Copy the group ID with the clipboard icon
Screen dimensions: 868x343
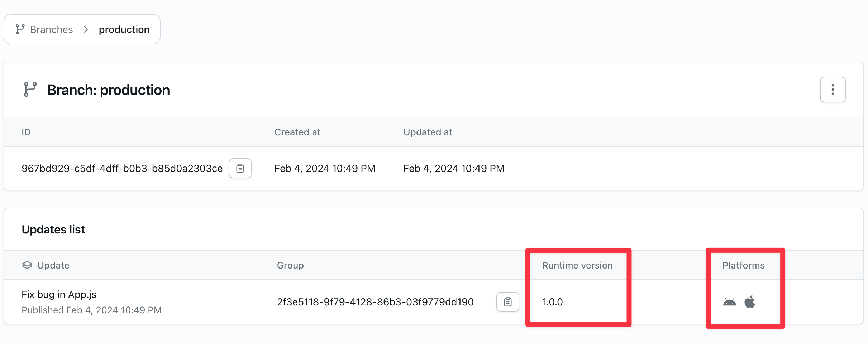click(507, 302)
